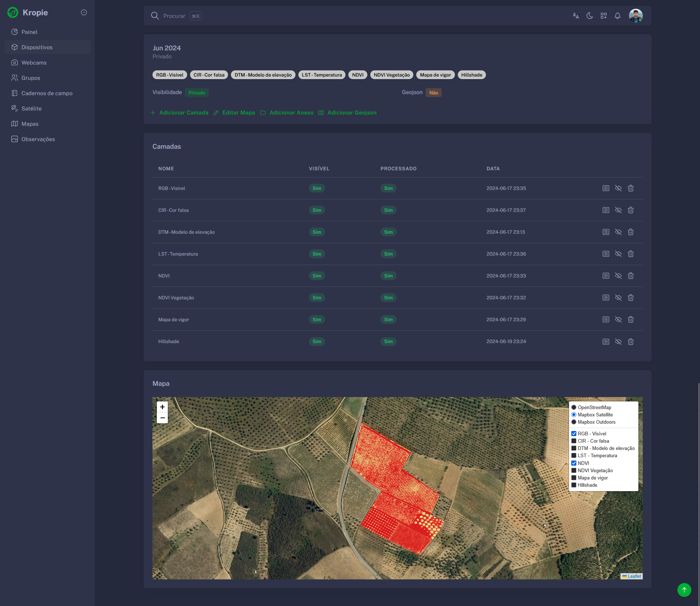Delete the RGB-Visível layer
The image size is (700, 606).
(630, 188)
